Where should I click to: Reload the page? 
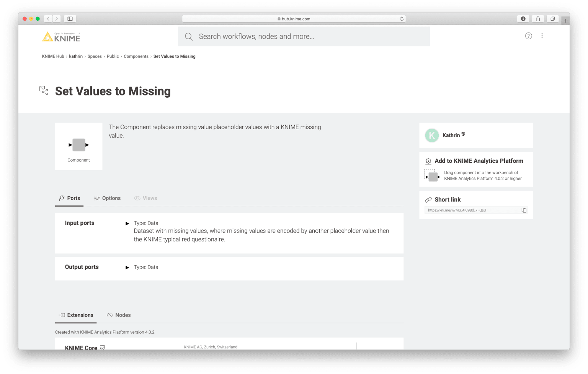pyautogui.click(x=402, y=19)
